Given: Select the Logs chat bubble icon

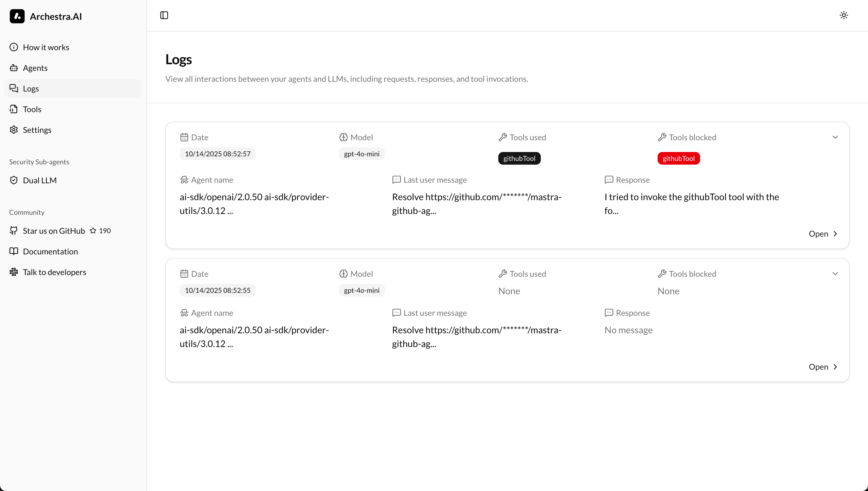Looking at the screenshot, I should coord(14,88).
